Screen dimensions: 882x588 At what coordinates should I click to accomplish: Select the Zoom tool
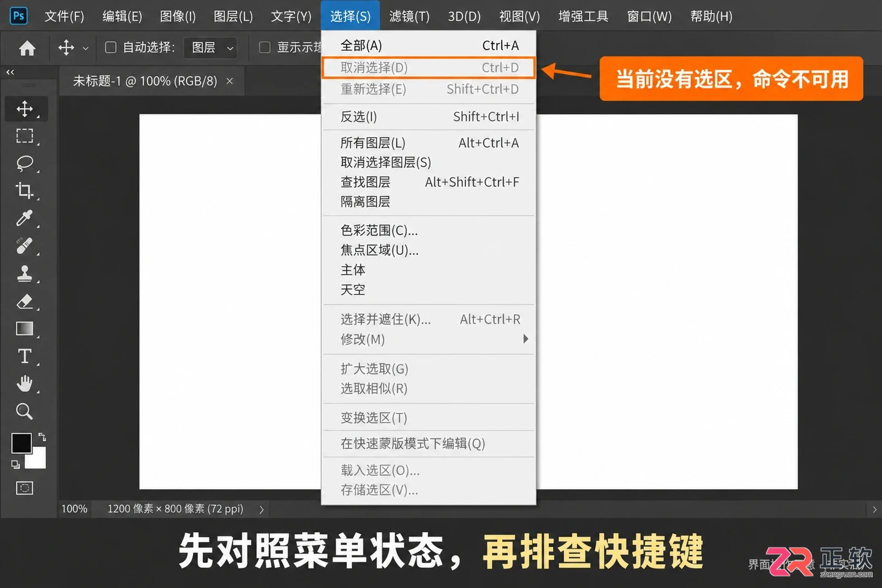[24, 411]
